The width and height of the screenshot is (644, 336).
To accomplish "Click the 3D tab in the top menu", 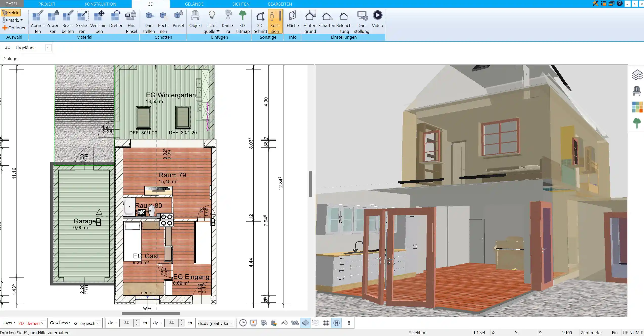I will pyautogui.click(x=151, y=4).
